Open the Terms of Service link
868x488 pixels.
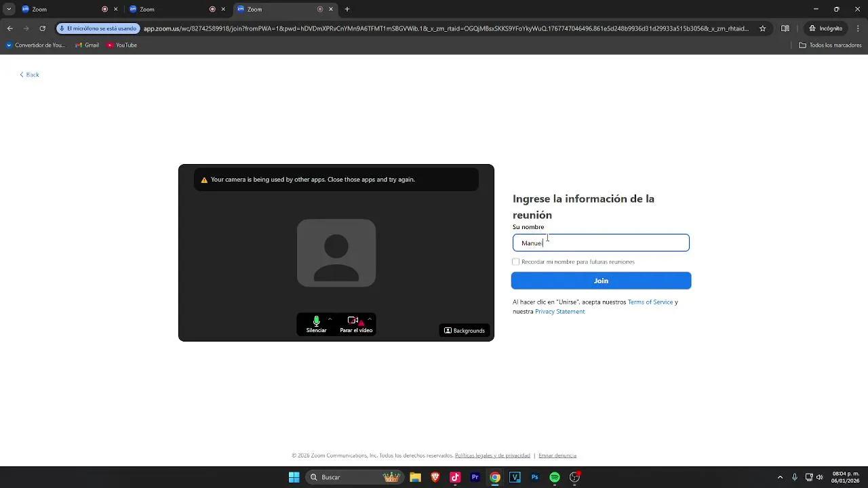pyautogui.click(x=650, y=302)
